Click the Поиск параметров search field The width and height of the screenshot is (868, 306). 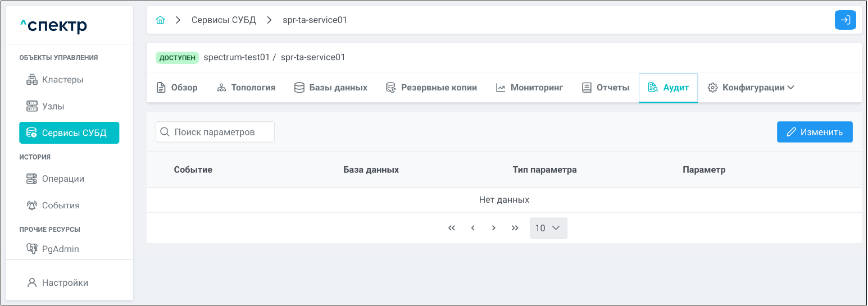point(215,132)
